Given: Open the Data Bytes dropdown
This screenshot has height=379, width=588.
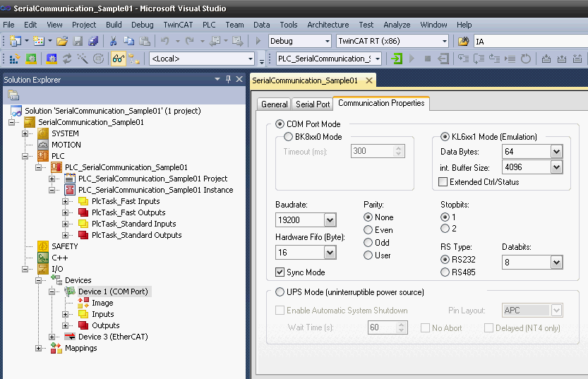Looking at the screenshot, I should (556, 152).
